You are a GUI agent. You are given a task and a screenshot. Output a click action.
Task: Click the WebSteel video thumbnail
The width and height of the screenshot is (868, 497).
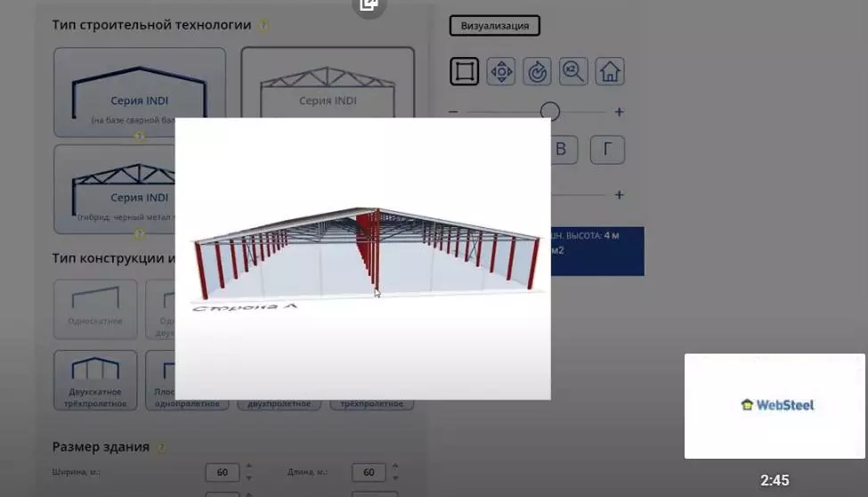[x=775, y=405]
